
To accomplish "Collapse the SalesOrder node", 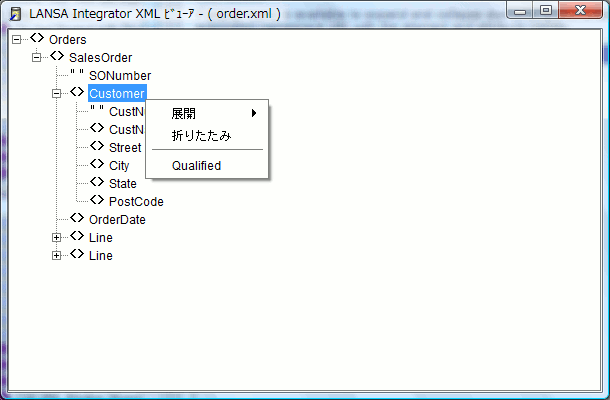I will click(x=37, y=58).
